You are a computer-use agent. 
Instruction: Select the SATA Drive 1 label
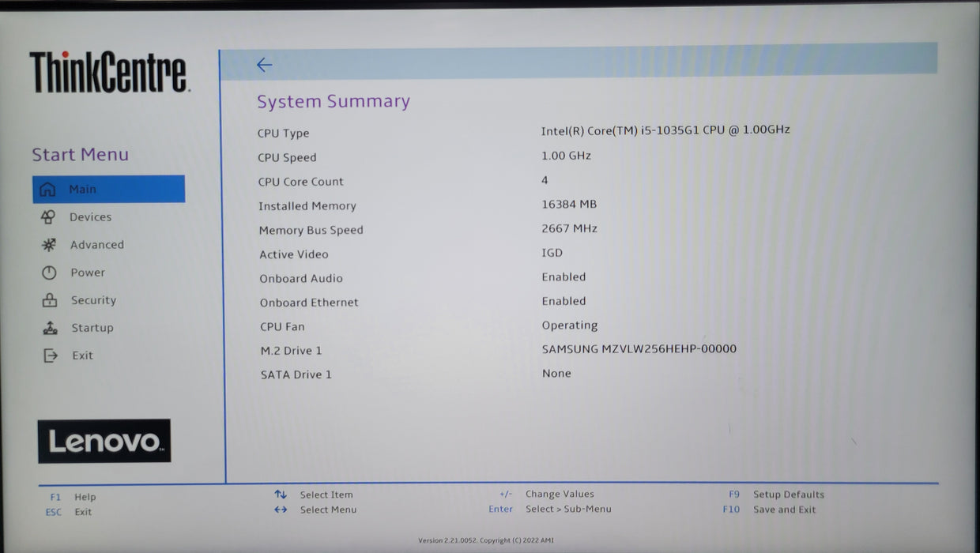(296, 374)
